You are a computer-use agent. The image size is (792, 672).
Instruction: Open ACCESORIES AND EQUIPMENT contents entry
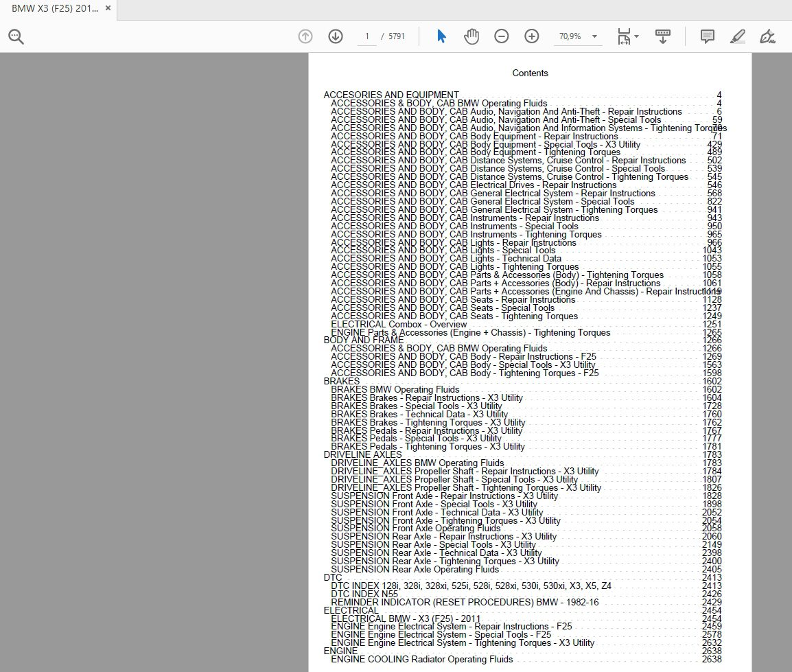pos(391,95)
